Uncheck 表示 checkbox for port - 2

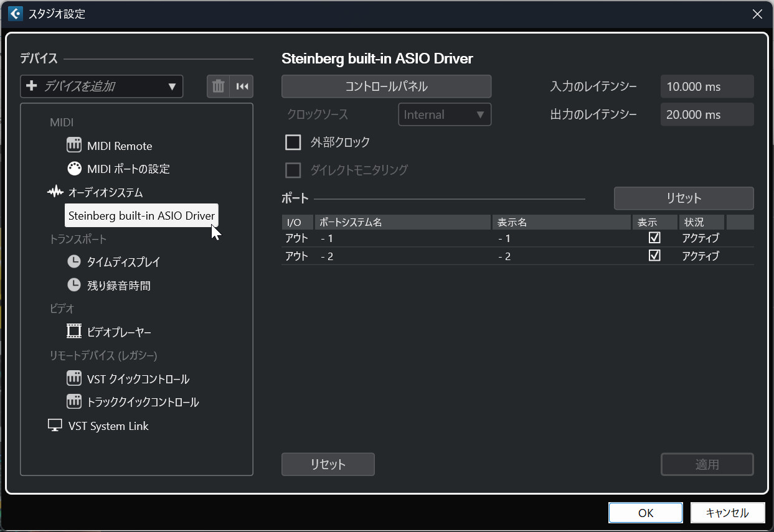654,256
